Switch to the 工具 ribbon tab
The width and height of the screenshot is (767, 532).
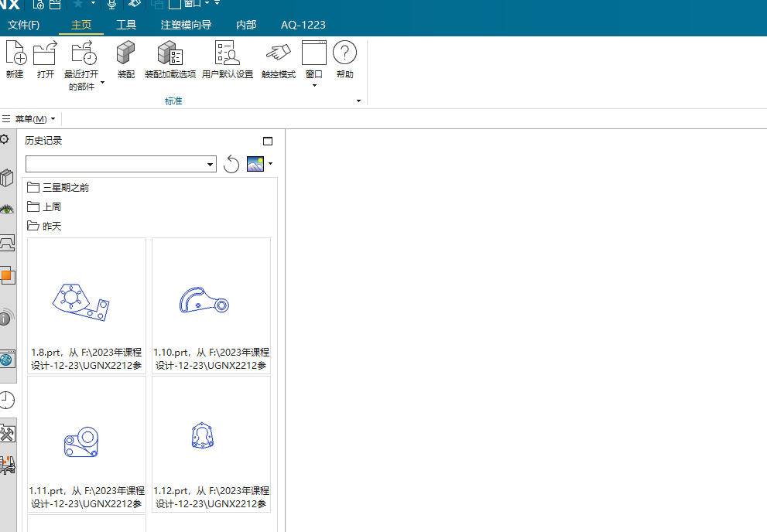pos(126,25)
